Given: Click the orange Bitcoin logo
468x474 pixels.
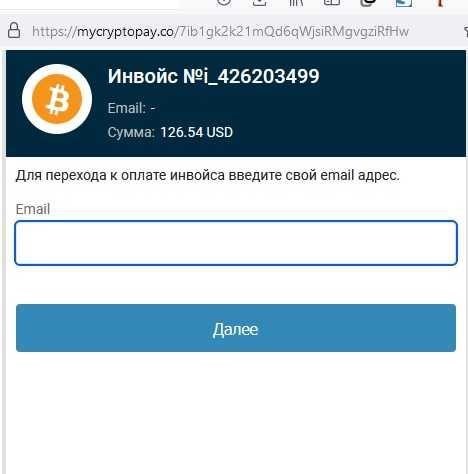Looking at the screenshot, I should [57, 99].
